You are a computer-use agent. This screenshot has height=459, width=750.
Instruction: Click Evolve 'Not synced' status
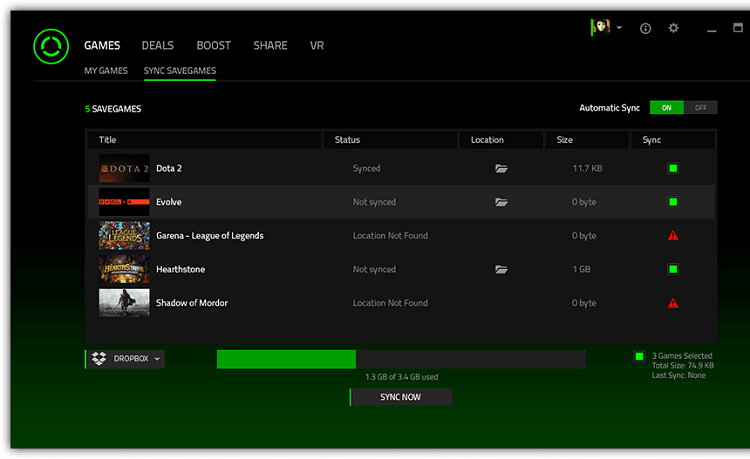point(375,202)
